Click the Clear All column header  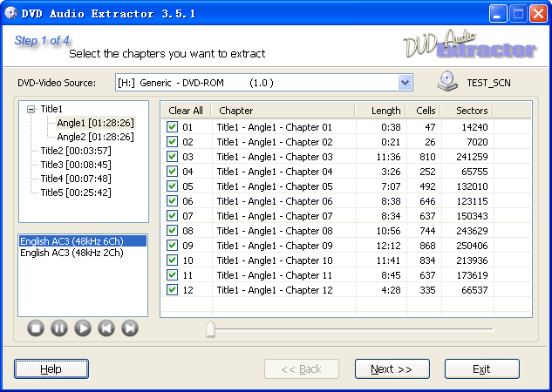click(186, 111)
